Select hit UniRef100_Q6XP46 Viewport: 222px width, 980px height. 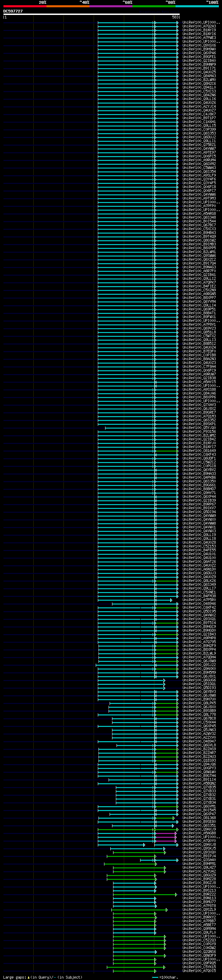(199, 53)
